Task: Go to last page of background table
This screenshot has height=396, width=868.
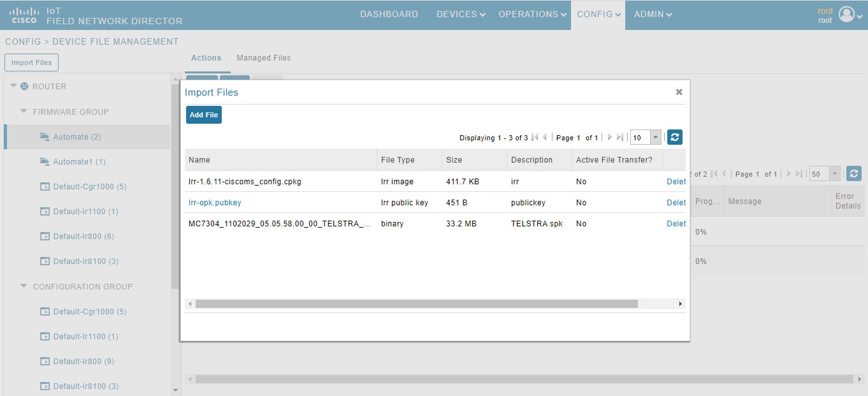Action: pyautogui.click(x=799, y=174)
